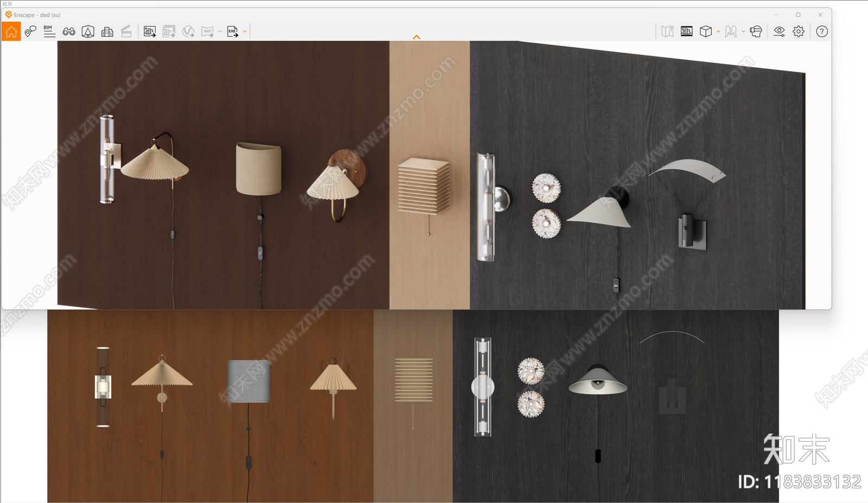Expand the EXE export dropdown arrow
The width and height of the screenshot is (868, 503).
click(x=245, y=31)
